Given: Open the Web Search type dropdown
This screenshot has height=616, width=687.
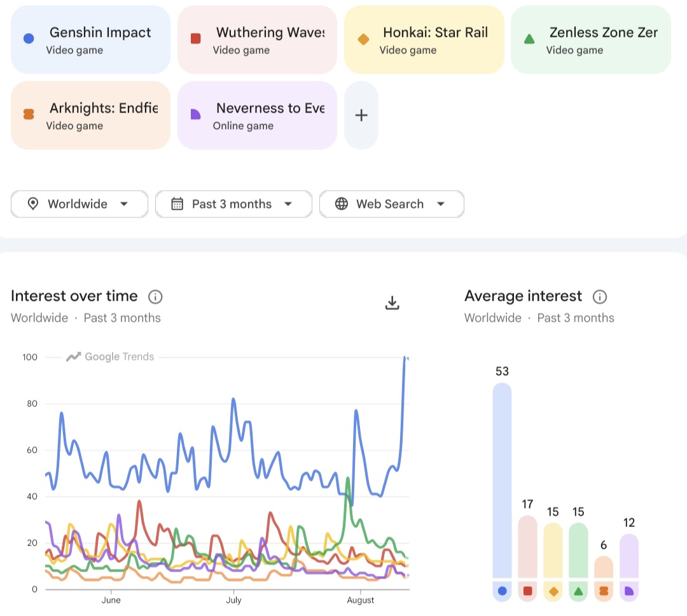Looking at the screenshot, I should [x=392, y=204].
